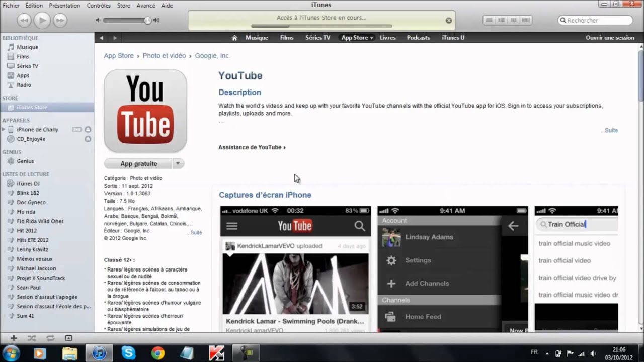
Task: Go to the iTunes Store home icon
Action: [234, 38]
